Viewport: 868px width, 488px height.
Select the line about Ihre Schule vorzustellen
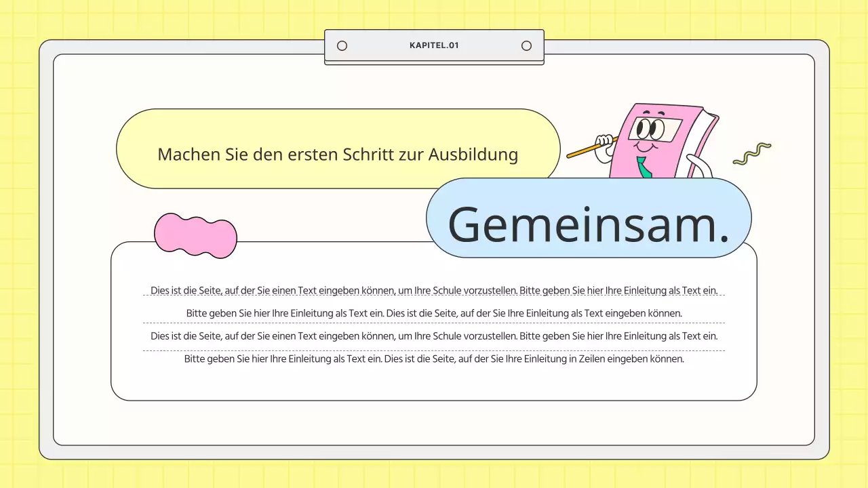(x=434, y=290)
